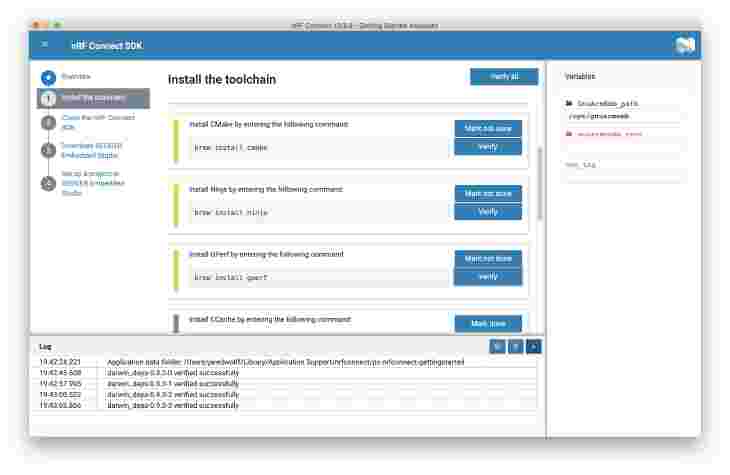
Task: Mark the CCache install step done
Action: coord(488,323)
